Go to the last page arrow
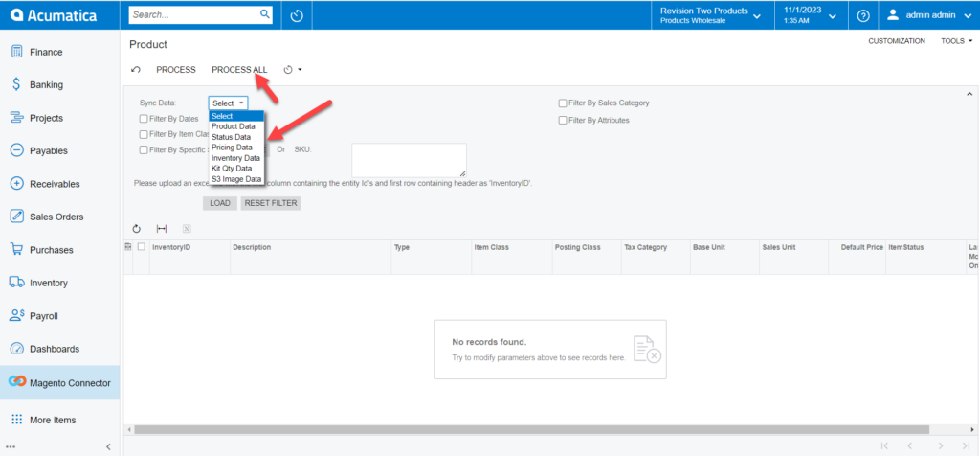Viewport: 980px width, 456px height. (967, 446)
